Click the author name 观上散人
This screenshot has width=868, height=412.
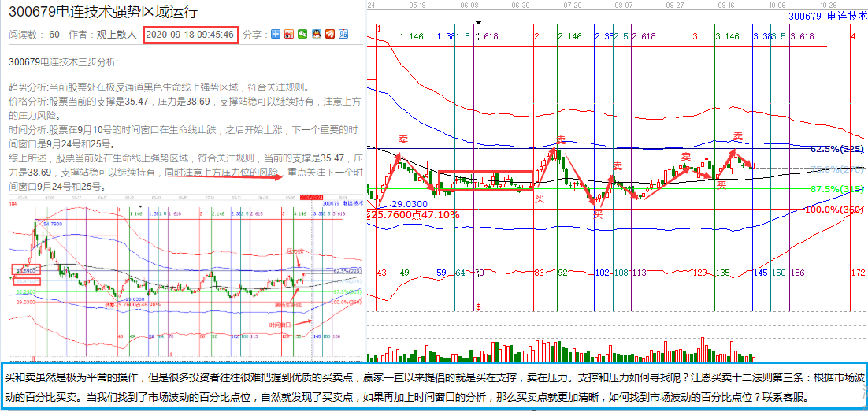115,35
